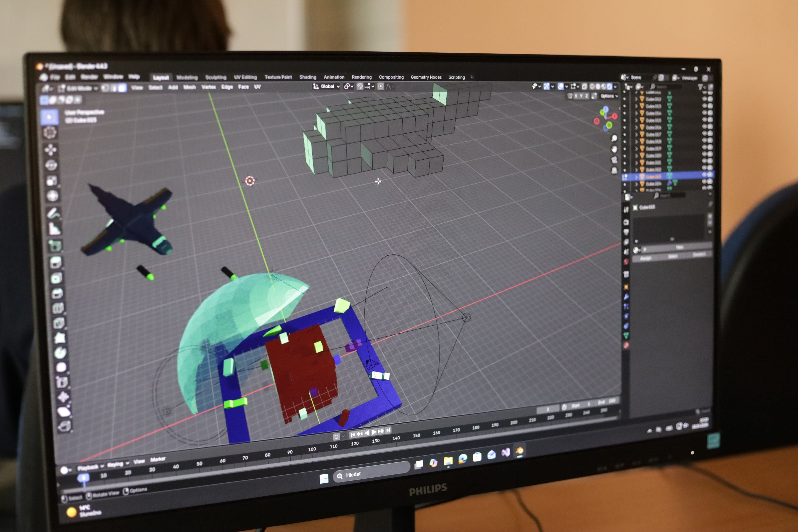This screenshot has width=798, height=532.
Task: Click the navigation gizmo blue Z axis
Action: point(606,109)
